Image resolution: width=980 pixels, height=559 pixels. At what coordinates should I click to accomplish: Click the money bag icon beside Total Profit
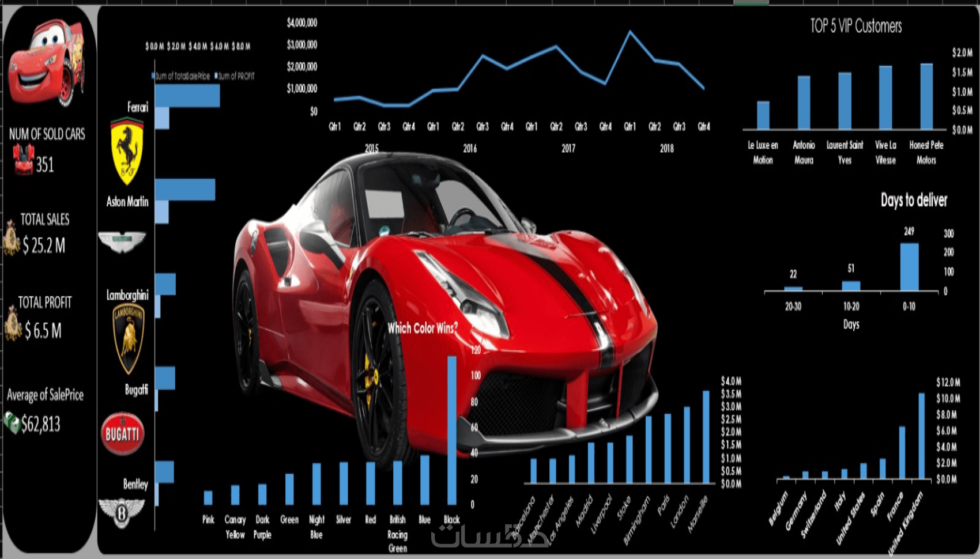tap(13, 323)
